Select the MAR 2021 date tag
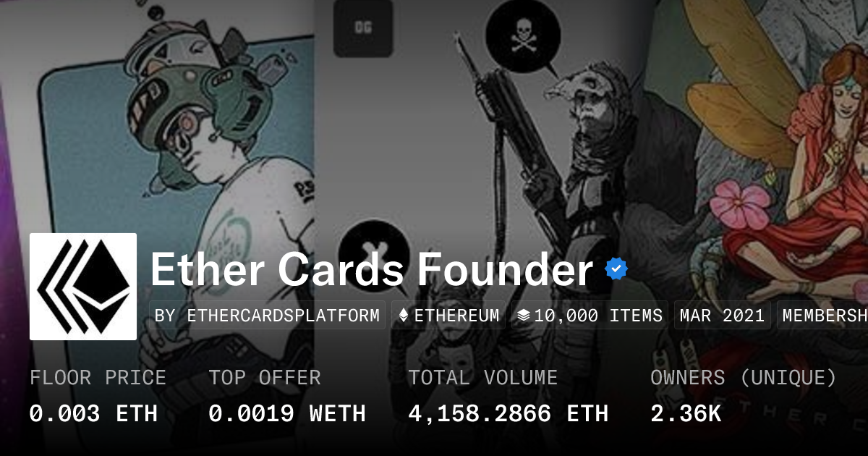Image resolution: width=868 pixels, height=456 pixels. pyautogui.click(x=722, y=316)
